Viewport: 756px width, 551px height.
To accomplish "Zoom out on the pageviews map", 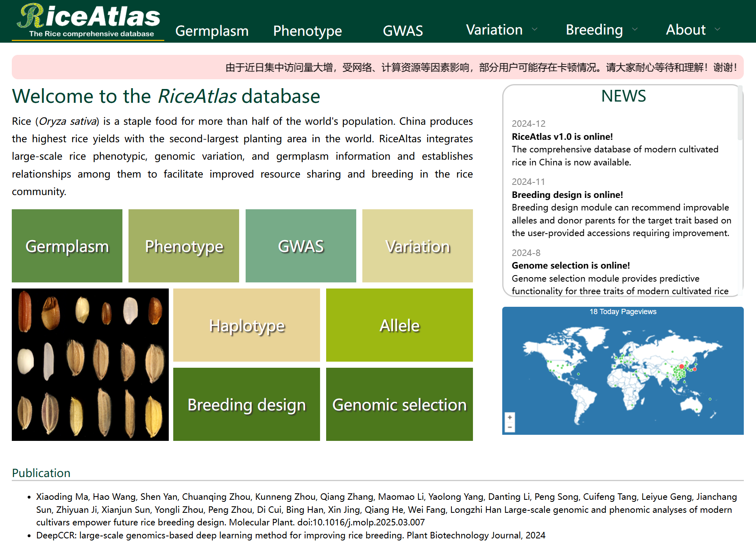I will click(x=510, y=427).
